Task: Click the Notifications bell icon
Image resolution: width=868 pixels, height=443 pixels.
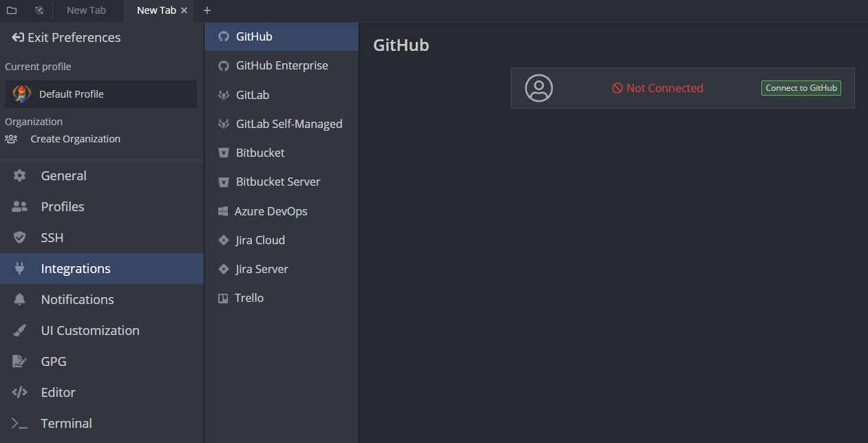Action: (x=20, y=299)
